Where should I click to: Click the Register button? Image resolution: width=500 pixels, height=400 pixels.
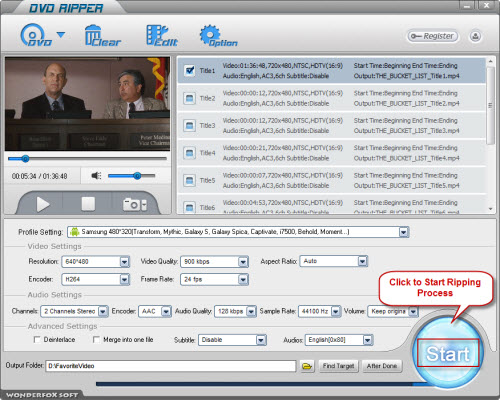[x=433, y=36]
